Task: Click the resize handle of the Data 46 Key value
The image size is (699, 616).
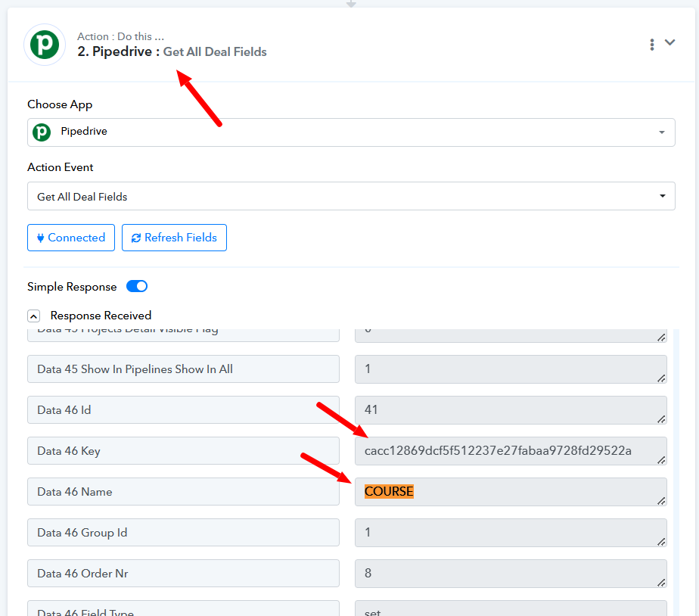Action: tap(661, 460)
